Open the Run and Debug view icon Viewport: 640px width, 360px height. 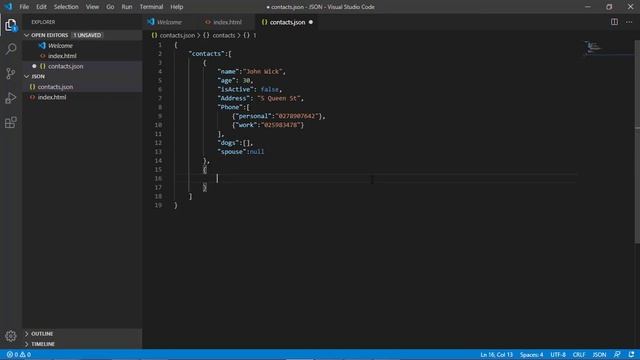coord(11,98)
